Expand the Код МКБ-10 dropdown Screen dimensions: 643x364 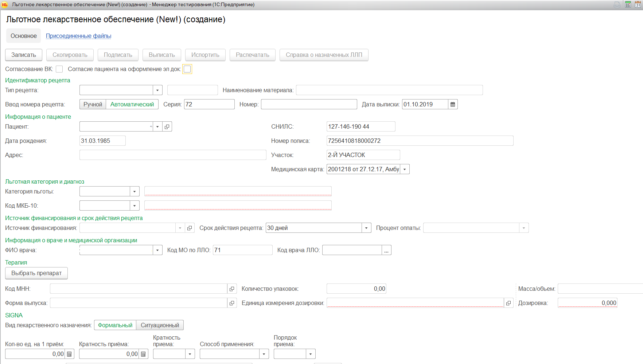[x=135, y=206]
